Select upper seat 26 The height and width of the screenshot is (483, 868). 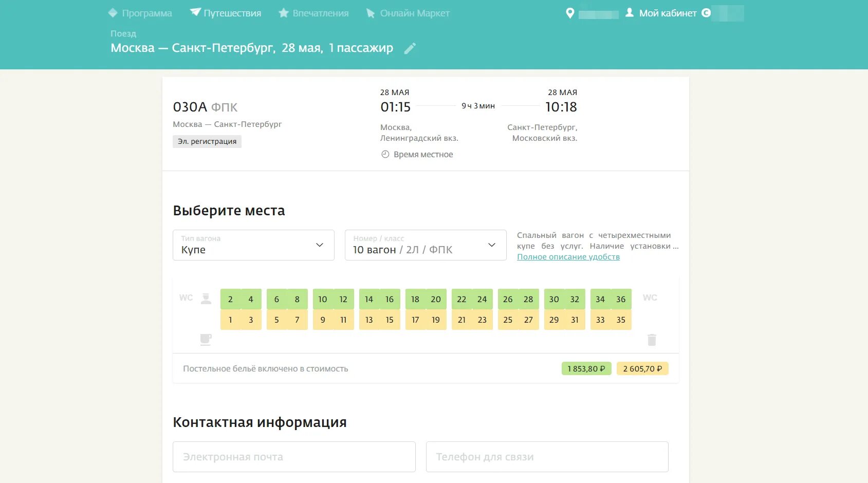tap(508, 299)
